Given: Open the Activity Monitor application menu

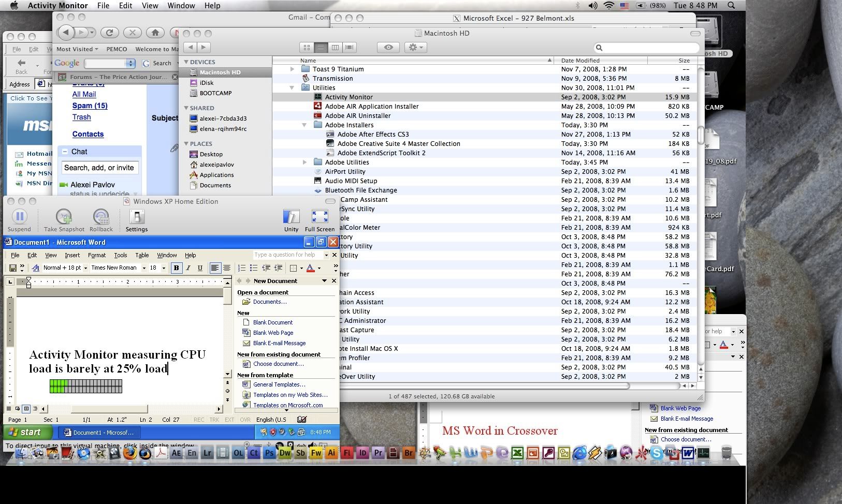Looking at the screenshot, I should click(x=57, y=6).
